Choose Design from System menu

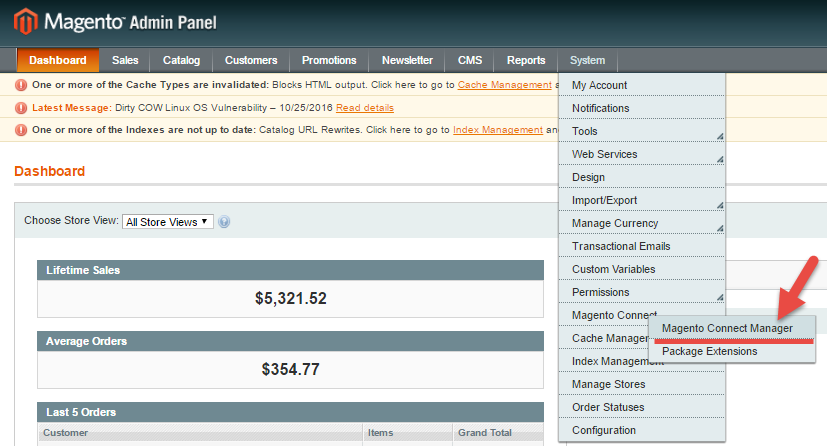641,177
